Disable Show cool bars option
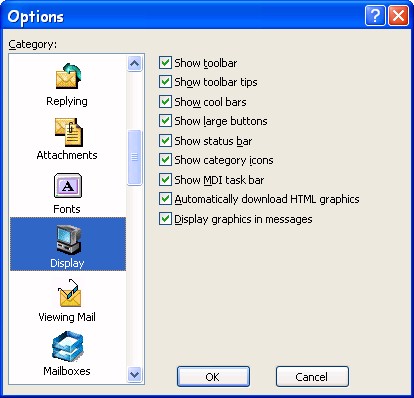 [x=165, y=102]
